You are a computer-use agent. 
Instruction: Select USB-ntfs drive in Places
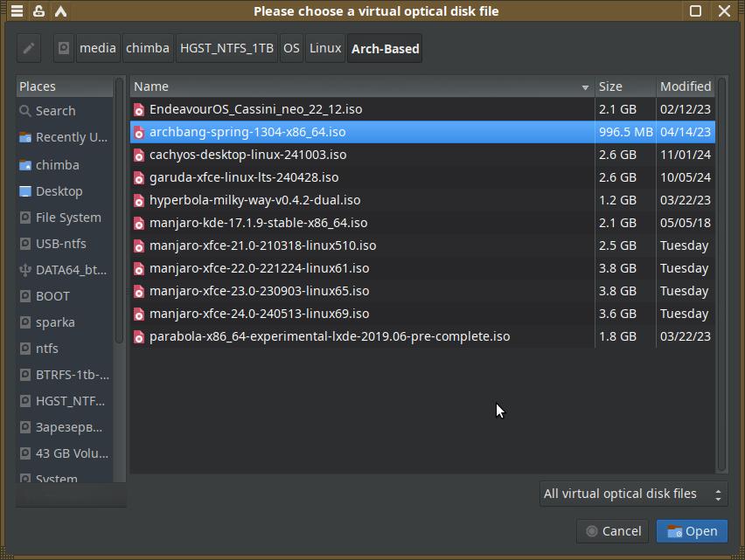point(65,244)
